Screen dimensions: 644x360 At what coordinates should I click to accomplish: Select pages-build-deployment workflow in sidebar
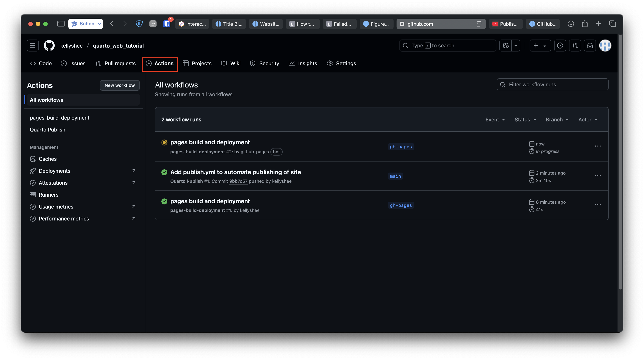59,118
